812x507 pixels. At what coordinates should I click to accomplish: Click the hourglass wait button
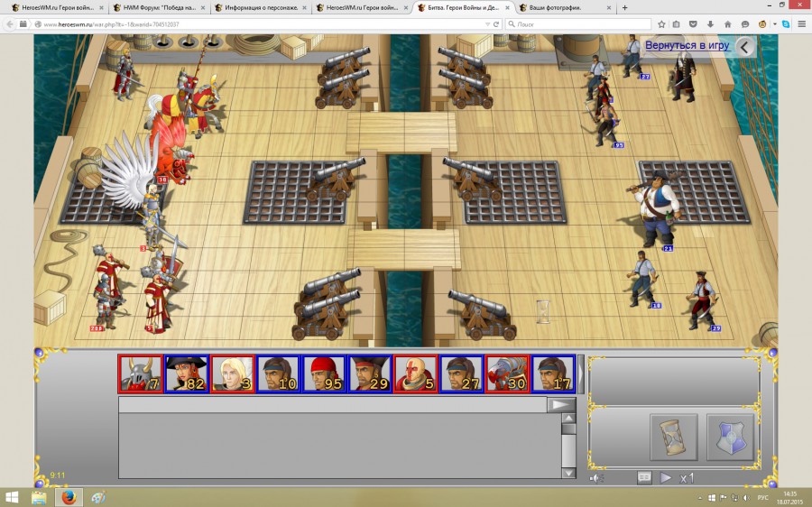673,437
